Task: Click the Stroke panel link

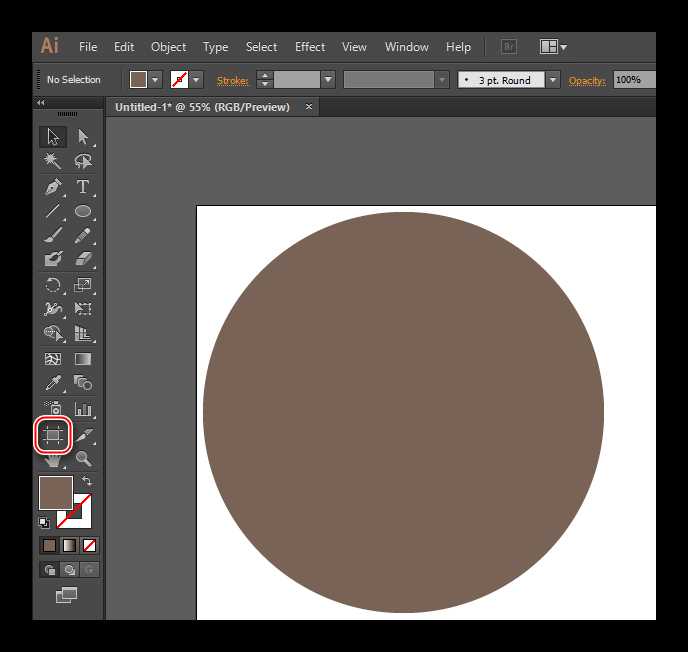Action: (233, 81)
